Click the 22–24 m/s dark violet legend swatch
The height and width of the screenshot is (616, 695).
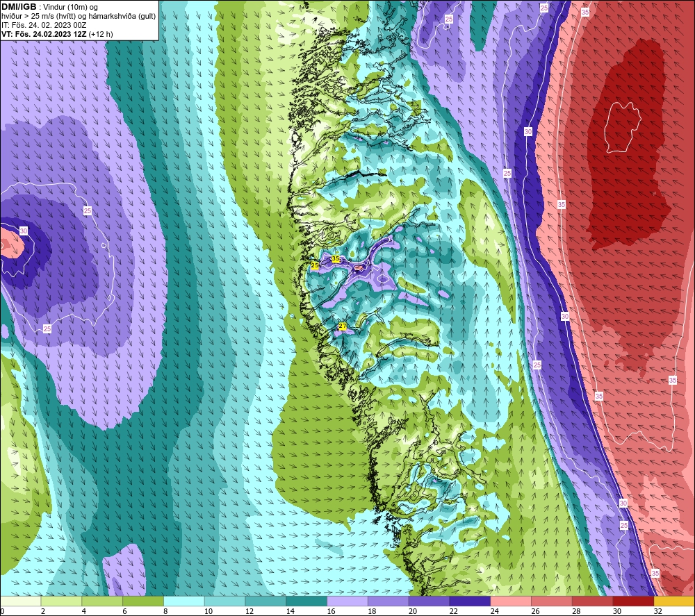click(x=470, y=601)
